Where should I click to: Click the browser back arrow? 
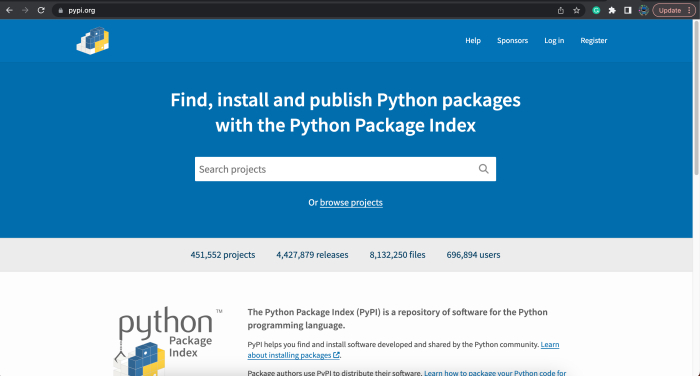[9, 10]
